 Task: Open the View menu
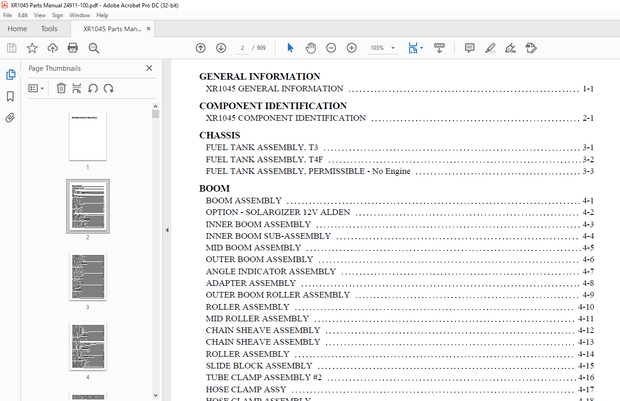pyautogui.click(x=40, y=15)
